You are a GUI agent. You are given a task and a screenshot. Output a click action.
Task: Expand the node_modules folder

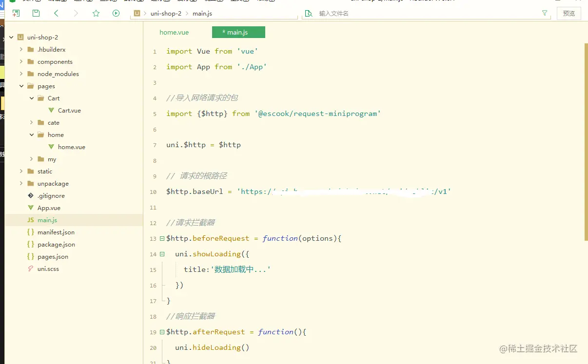click(21, 74)
